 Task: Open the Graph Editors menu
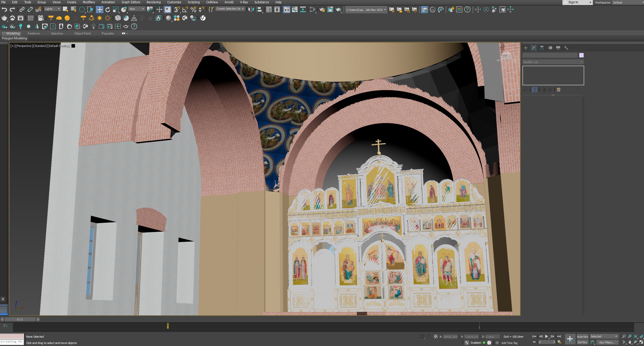(131, 2)
